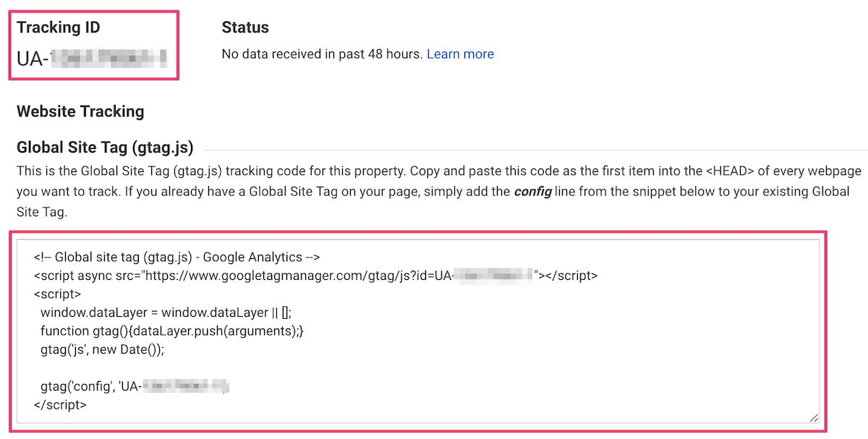The image size is (868, 439).
Task: Click the Learn more link
Action: [460, 54]
